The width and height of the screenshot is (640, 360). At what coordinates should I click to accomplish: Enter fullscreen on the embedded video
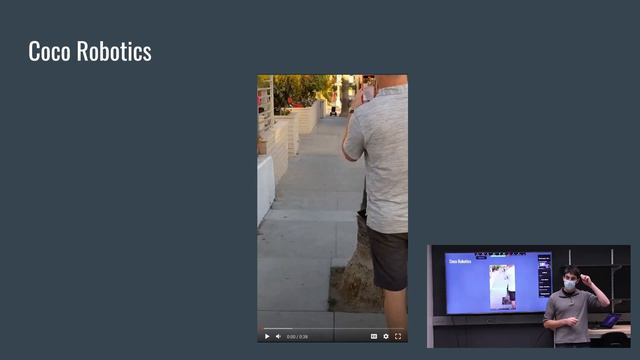coord(398,336)
